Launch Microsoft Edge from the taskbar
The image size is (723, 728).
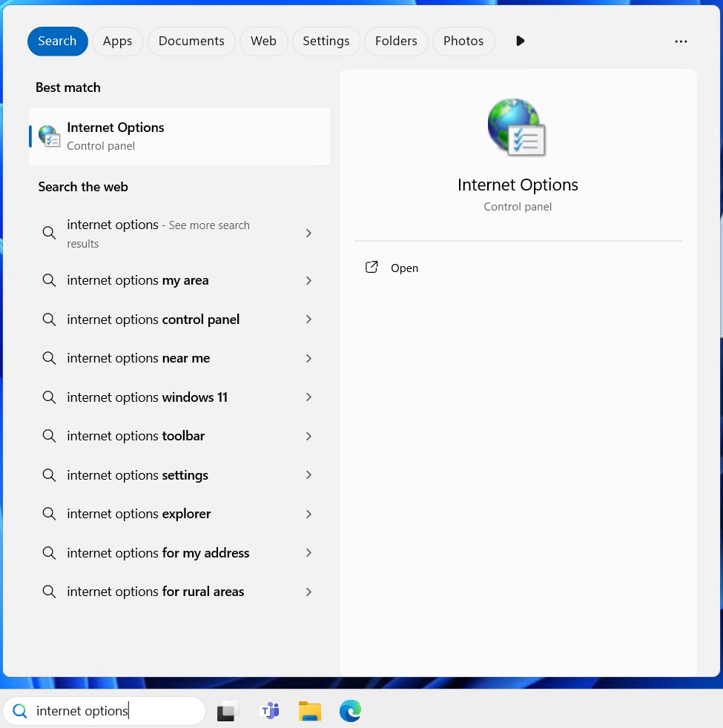point(350,711)
